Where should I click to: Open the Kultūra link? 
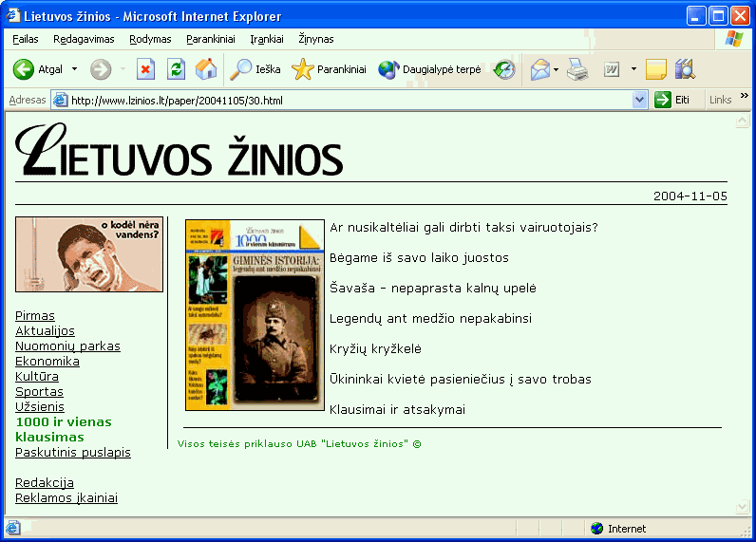[x=37, y=376]
